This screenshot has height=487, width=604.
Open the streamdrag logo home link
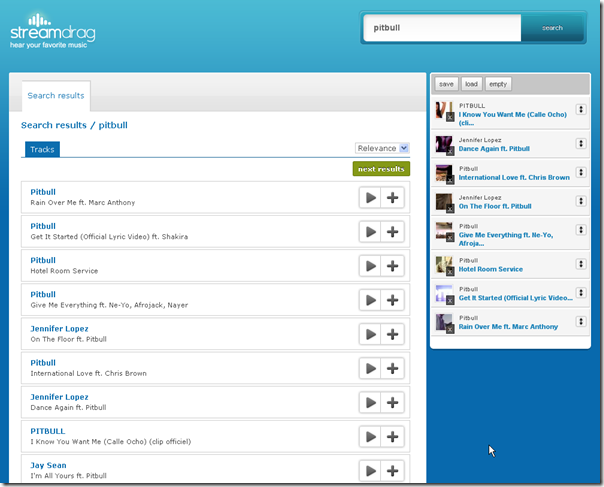pyautogui.click(x=53, y=31)
